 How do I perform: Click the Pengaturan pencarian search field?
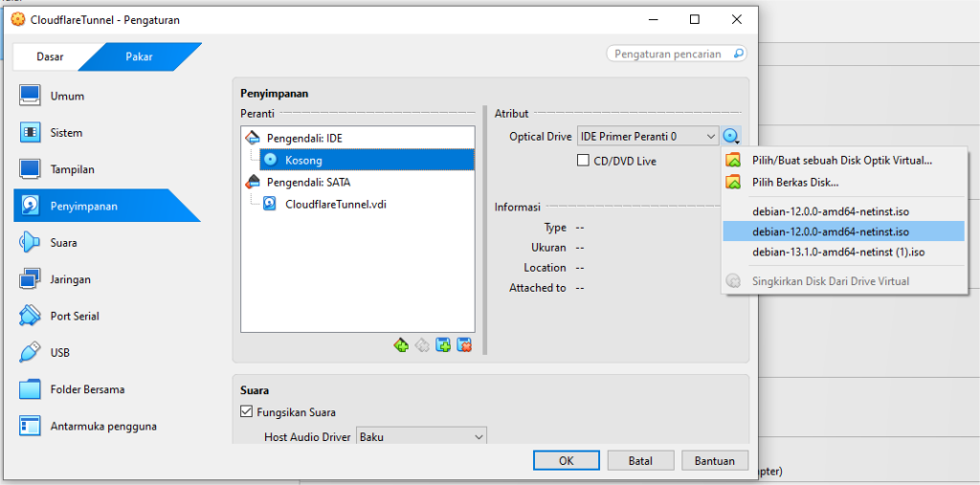(676, 55)
